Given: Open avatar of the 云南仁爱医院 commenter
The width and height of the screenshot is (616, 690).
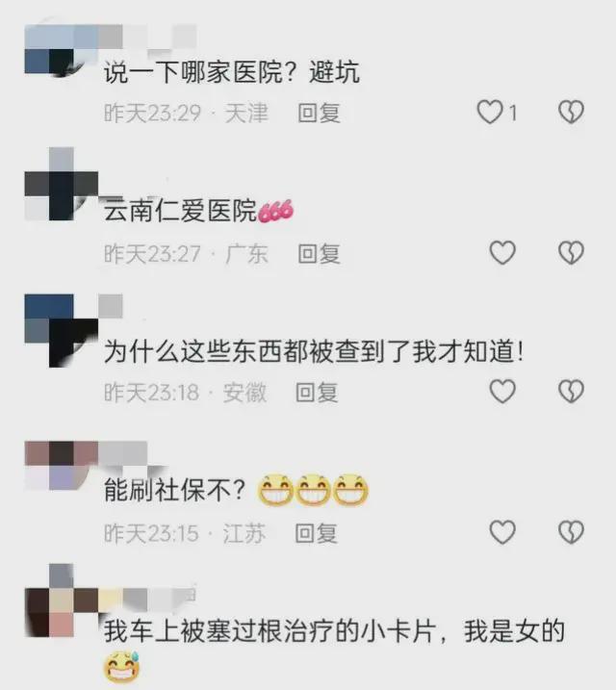Looking at the screenshot, I should pyautogui.click(x=62, y=184).
